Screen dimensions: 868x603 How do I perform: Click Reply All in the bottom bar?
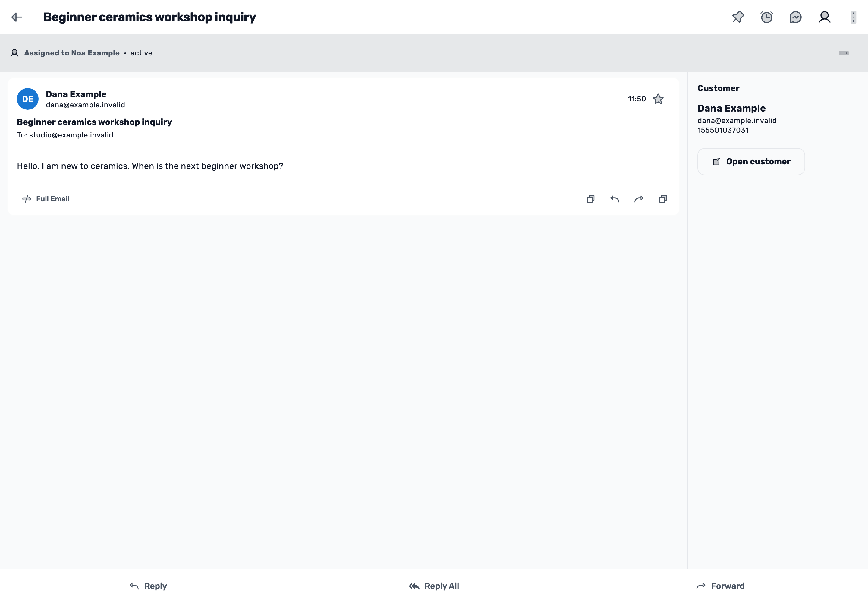click(x=434, y=586)
